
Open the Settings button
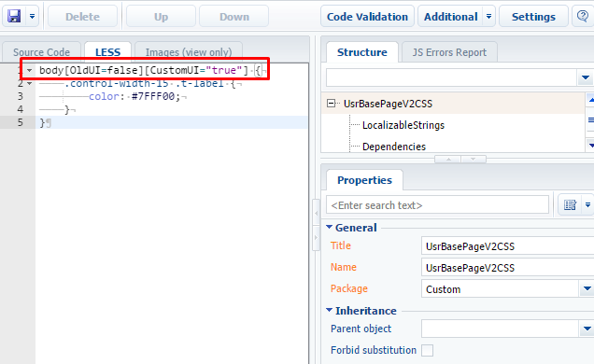(x=533, y=17)
